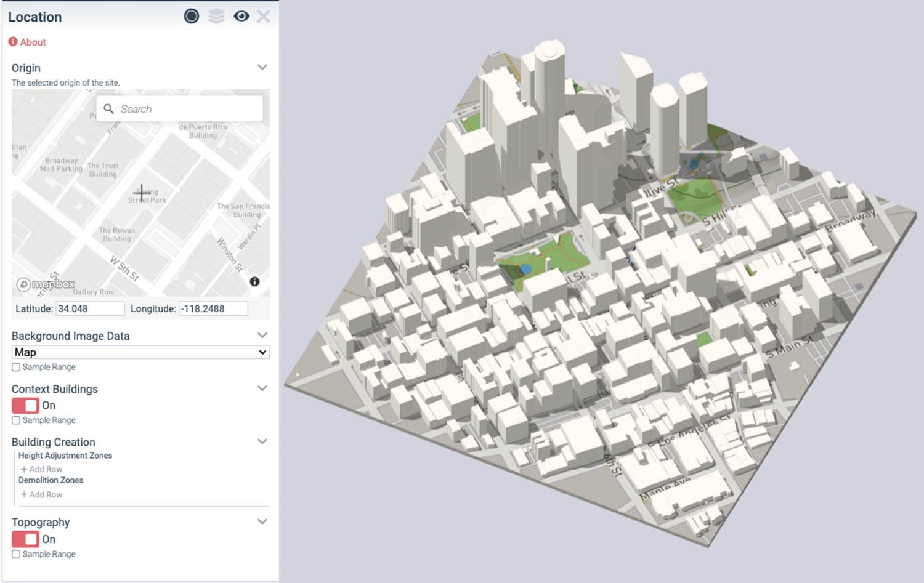Click the Latitude input field
The width and height of the screenshot is (924, 583).
pos(91,308)
